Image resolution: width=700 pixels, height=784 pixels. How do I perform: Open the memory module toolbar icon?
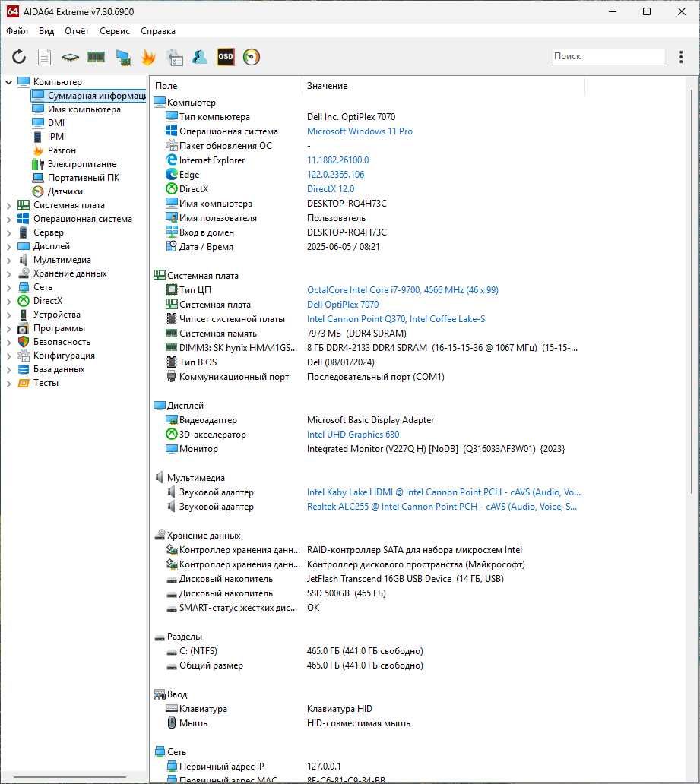pos(96,56)
